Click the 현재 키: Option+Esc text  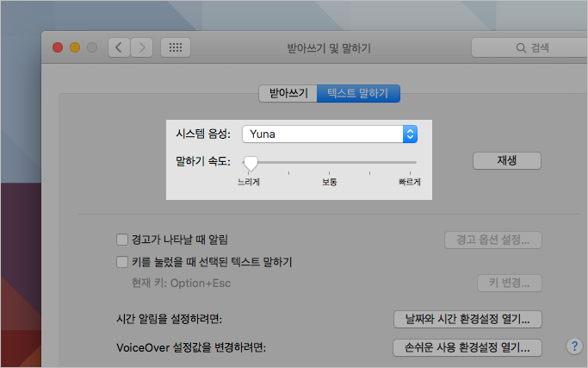(181, 284)
